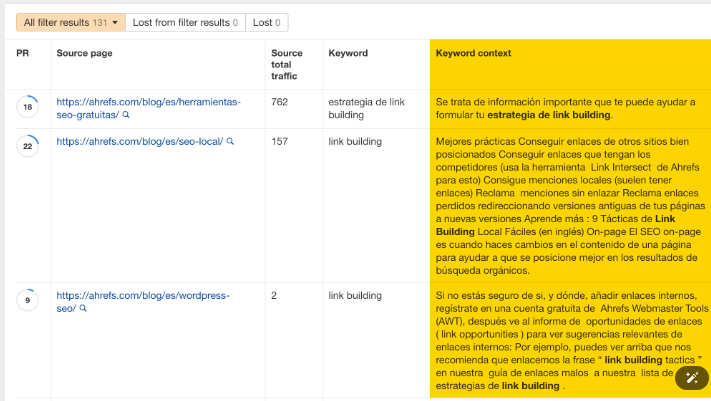Click the magnifier icon next to the seo-local URL
This screenshot has width=711, height=401.
click(x=230, y=142)
